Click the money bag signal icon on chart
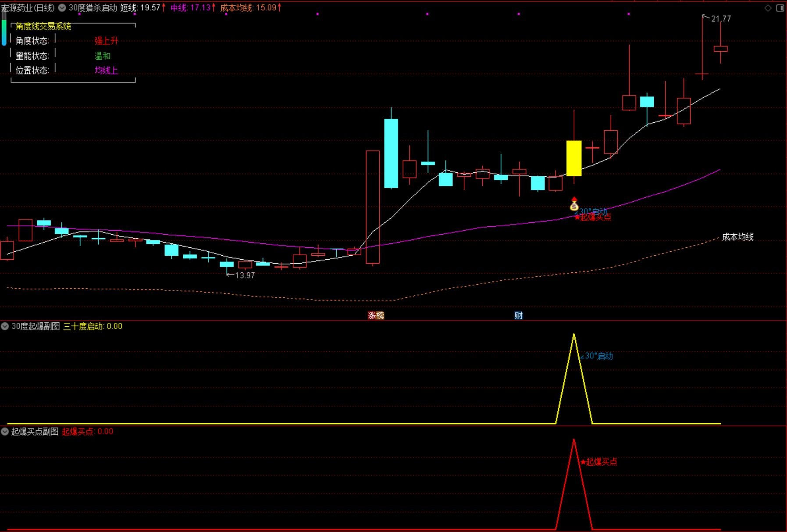 pos(574,204)
